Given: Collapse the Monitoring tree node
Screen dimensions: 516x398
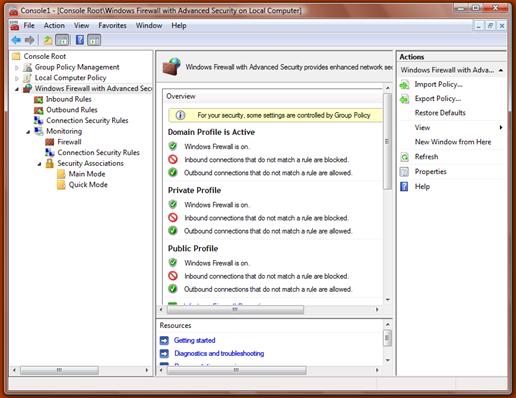Looking at the screenshot, I should 28,132.
